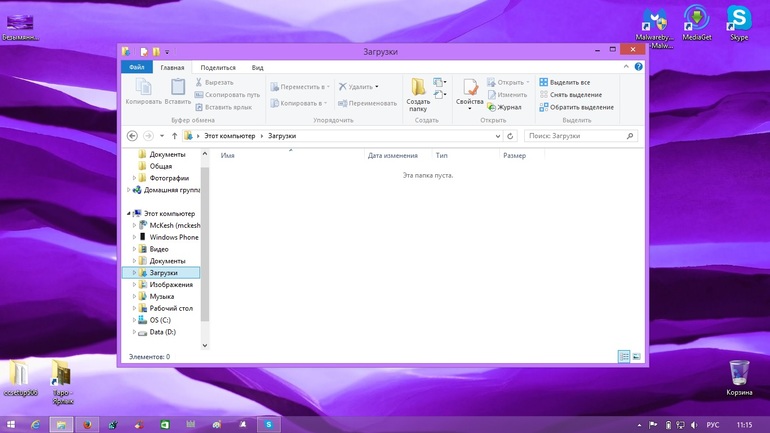Expand Загрузки tree node
Screen dimensions: 770x433
pos(134,272)
